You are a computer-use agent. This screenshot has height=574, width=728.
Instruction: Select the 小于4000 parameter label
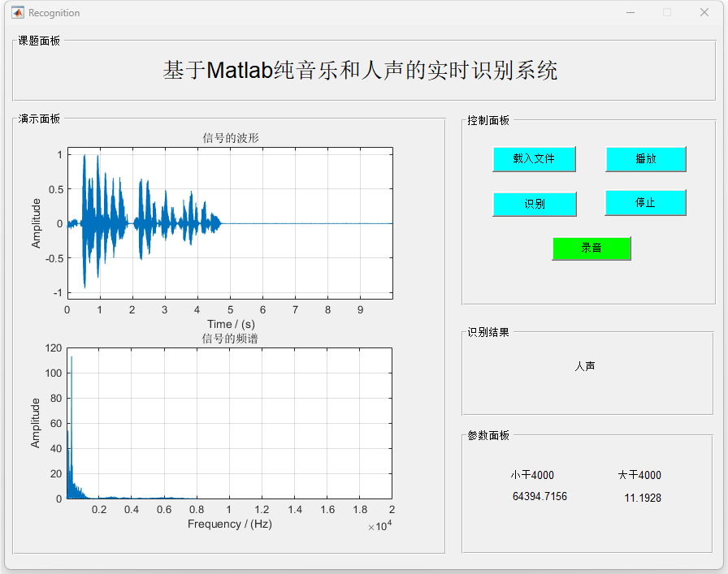tap(532, 475)
